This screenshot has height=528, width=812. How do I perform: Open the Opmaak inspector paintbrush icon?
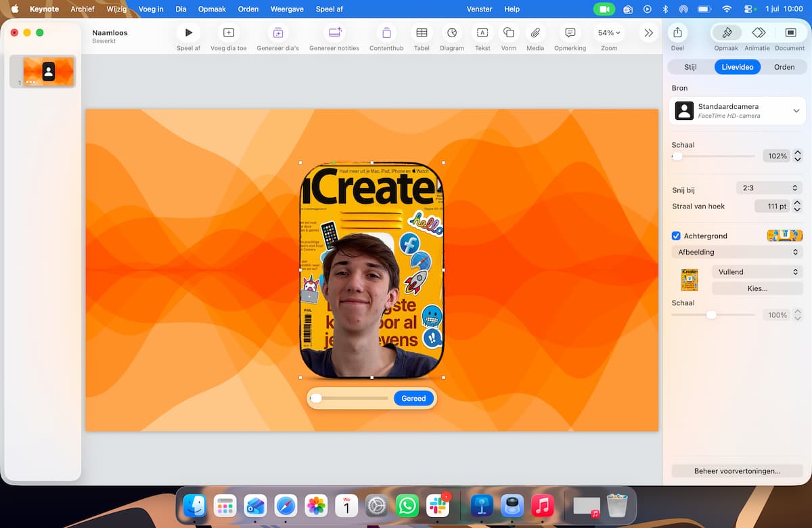[727, 32]
